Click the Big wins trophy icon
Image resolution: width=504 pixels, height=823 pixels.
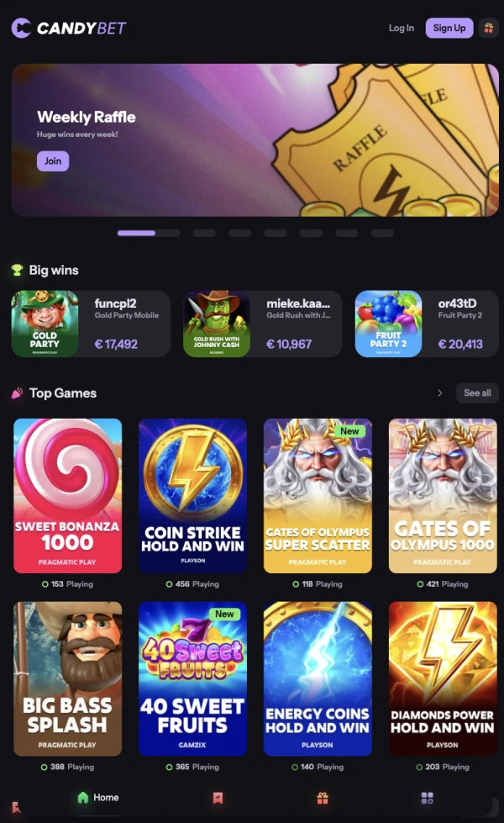[x=18, y=271]
